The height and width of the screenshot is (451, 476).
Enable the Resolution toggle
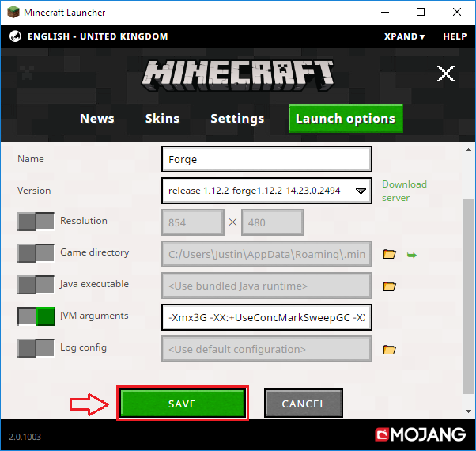pyautogui.click(x=36, y=221)
